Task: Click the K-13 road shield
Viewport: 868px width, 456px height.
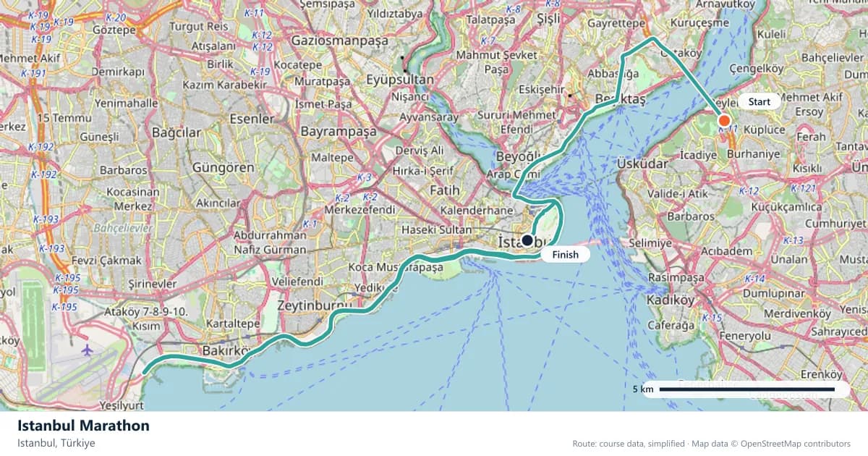Action: 793,240
